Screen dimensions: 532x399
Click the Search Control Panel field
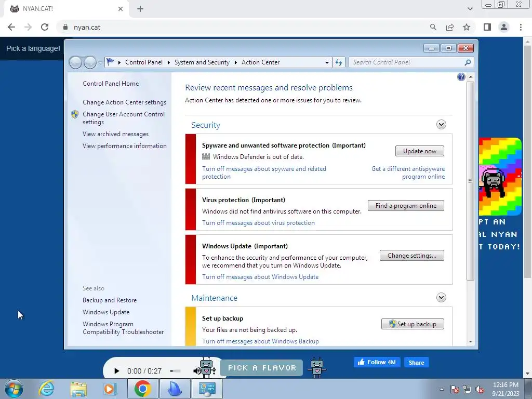tap(407, 62)
